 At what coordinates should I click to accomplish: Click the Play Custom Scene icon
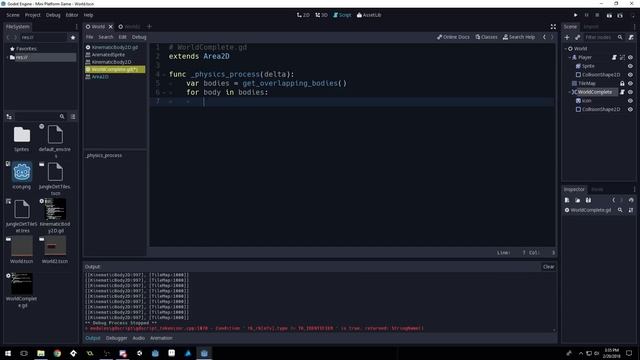tap(620, 15)
